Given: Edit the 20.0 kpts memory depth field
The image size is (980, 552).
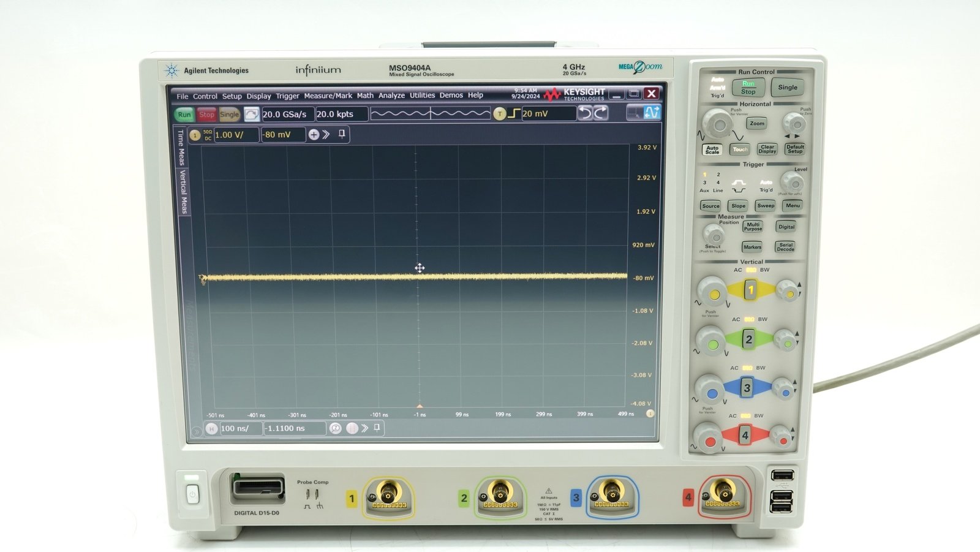Looking at the screenshot, I should 342,114.
